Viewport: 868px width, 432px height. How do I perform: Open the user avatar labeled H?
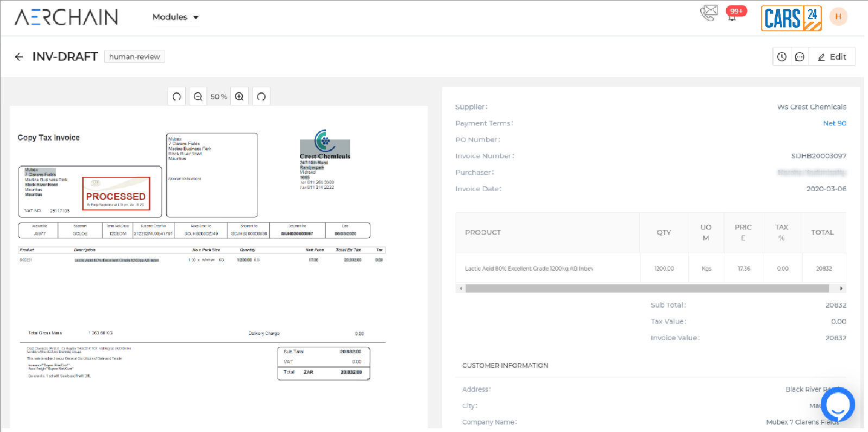(x=838, y=16)
